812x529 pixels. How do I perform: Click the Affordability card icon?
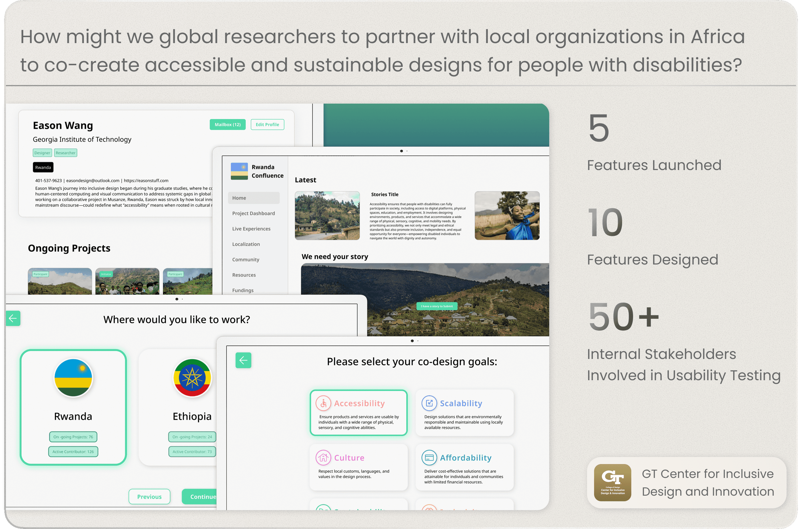coord(429,458)
